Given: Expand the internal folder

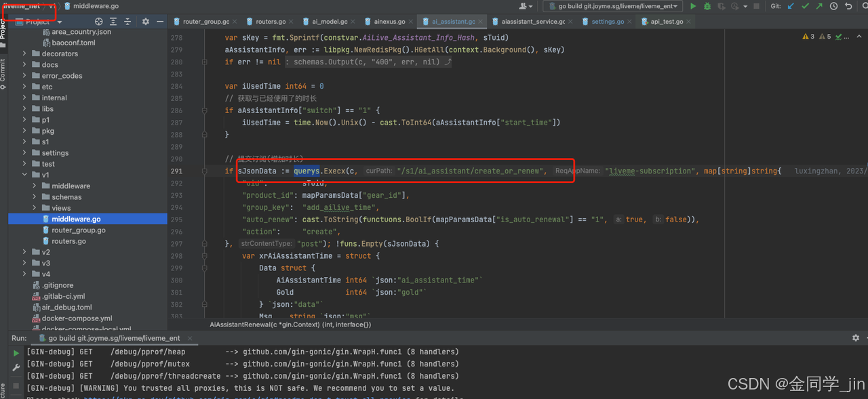Looking at the screenshot, I should (25, 98).
